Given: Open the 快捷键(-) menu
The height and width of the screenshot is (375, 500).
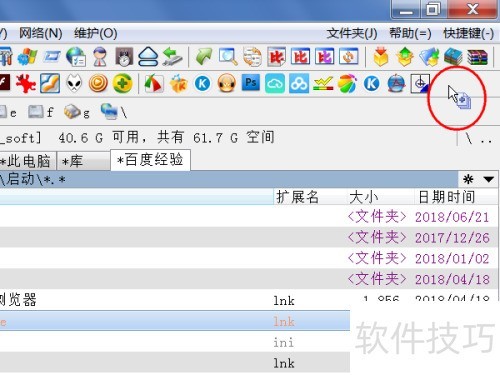Looking at the screenshot, I should [x=468, y=33].
